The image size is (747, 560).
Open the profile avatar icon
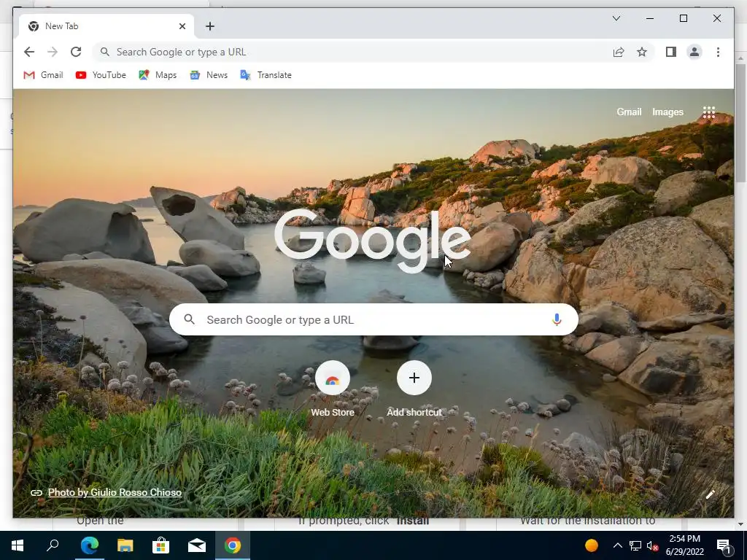pyautogui.click(x=694, y=52)
